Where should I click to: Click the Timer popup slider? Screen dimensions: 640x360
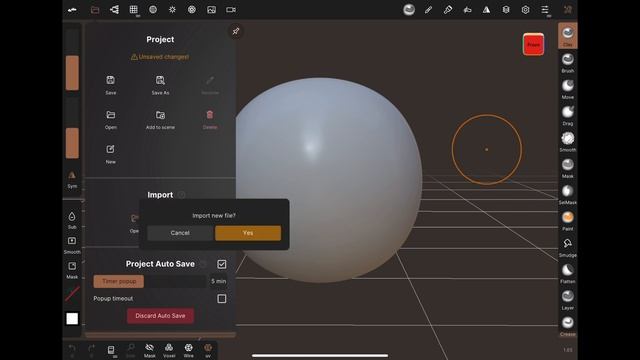150,282
